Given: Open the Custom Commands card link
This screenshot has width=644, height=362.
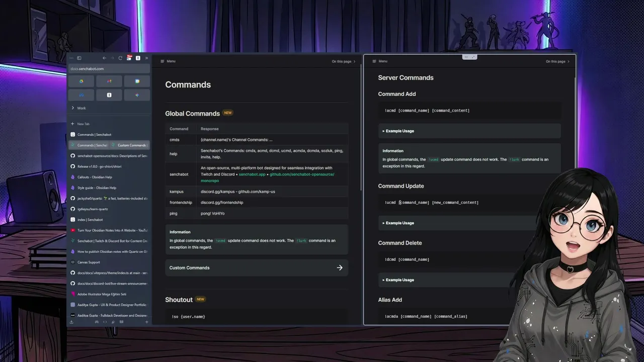Looking at the screenshot, I should pos(257,267).
